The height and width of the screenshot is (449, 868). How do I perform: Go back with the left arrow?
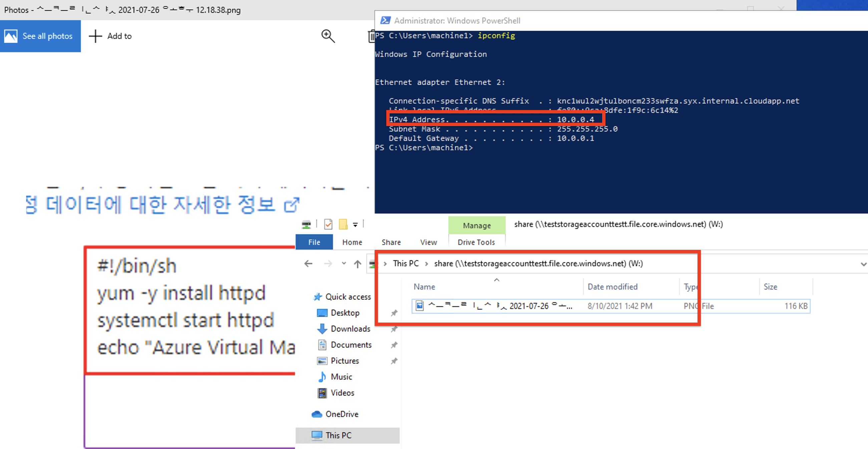[x=308, y=264]
